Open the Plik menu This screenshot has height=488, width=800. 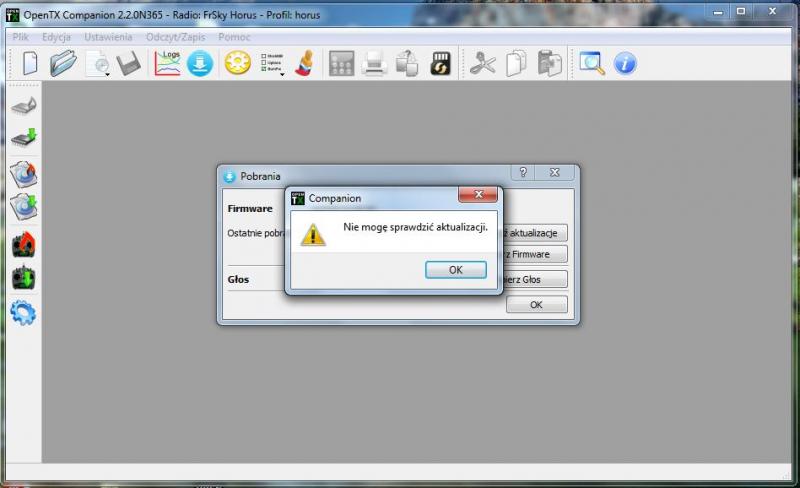20,37
